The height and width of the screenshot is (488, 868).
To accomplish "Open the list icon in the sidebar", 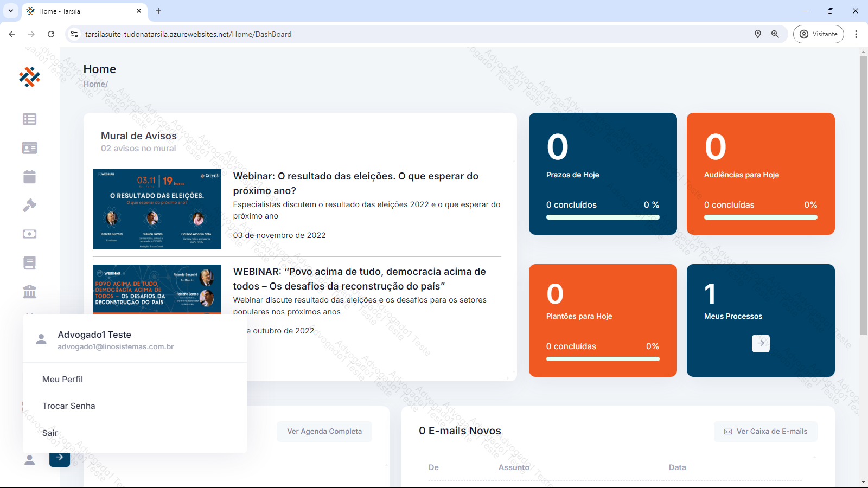I will (x=30, y=119).
